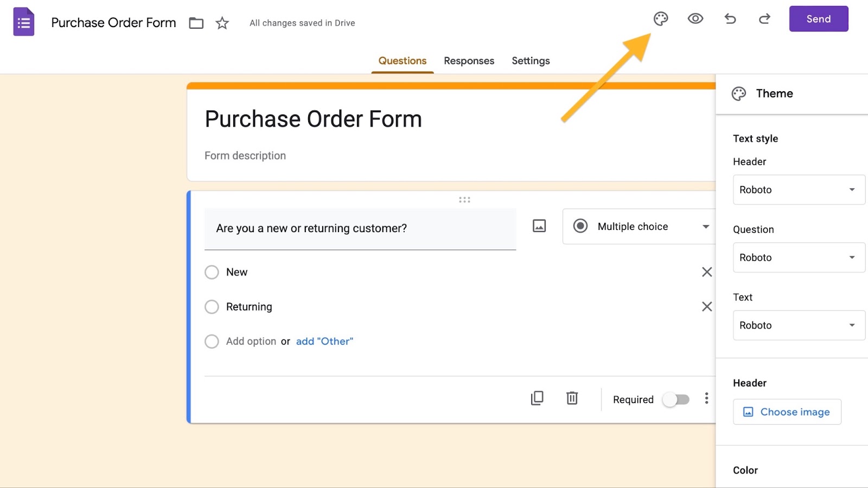The image size is (868, 488).
Task: Duplicate the question
Action: click(537, 399)
